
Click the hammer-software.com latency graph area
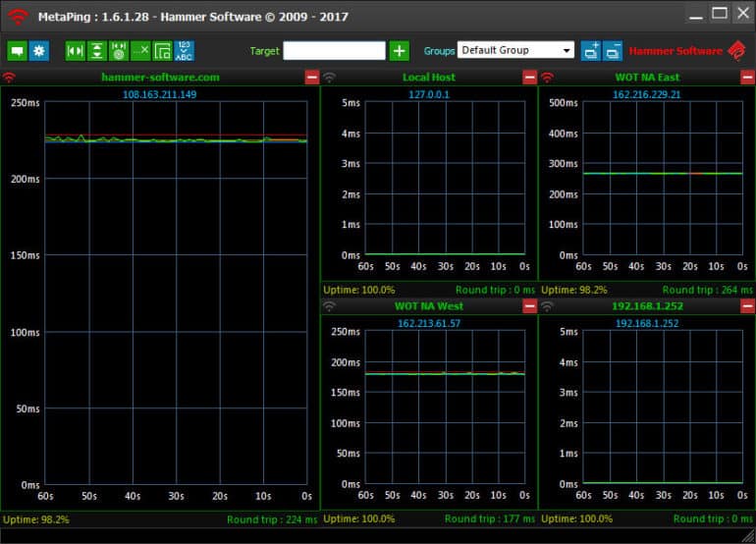[176, 293]
